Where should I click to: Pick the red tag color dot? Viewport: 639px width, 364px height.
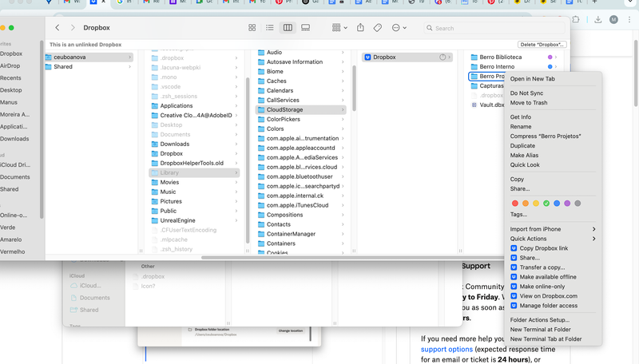point(515,204)
